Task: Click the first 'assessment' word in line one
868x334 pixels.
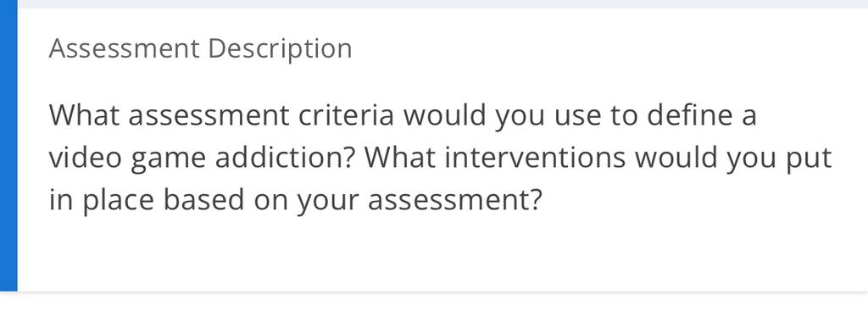Action: (x=209, y=115)
